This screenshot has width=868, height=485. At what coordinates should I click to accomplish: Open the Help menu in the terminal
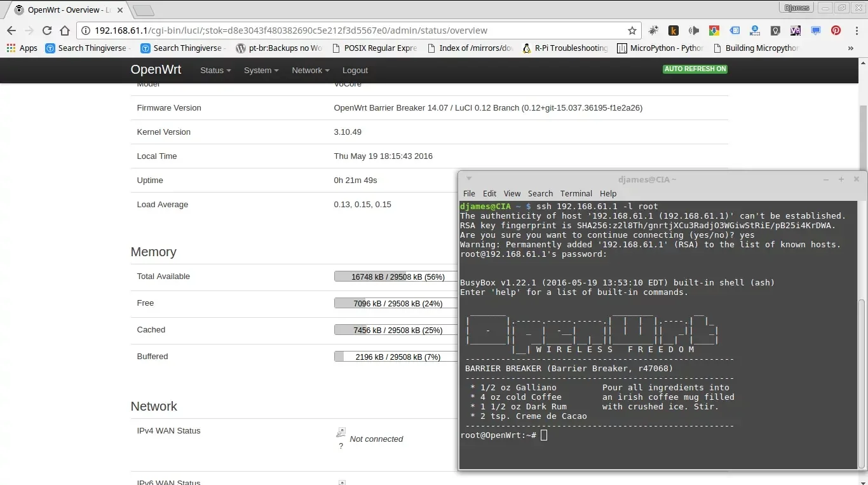tap(608, 193)
